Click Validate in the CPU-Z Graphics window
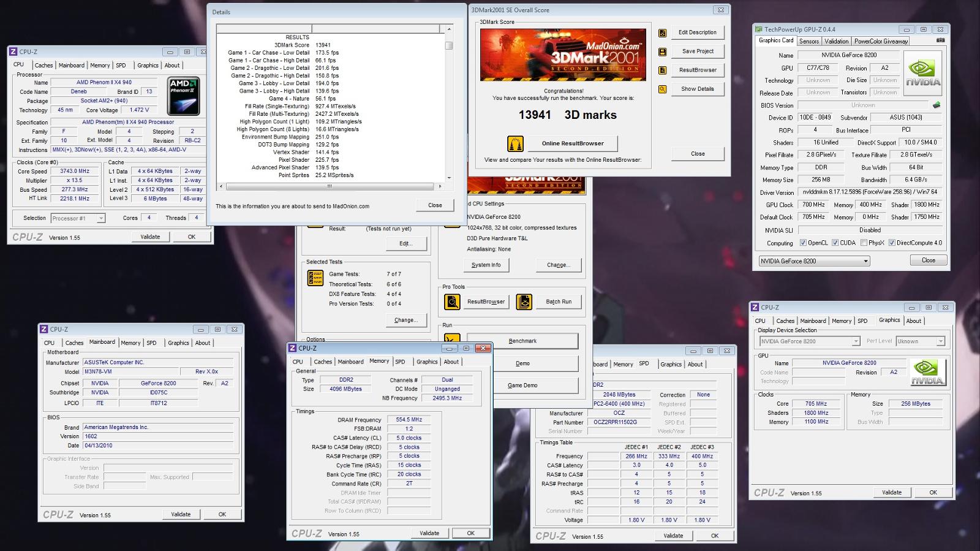Image resolution: width=980 pixels, height=551 pixels. click(891, 492)
